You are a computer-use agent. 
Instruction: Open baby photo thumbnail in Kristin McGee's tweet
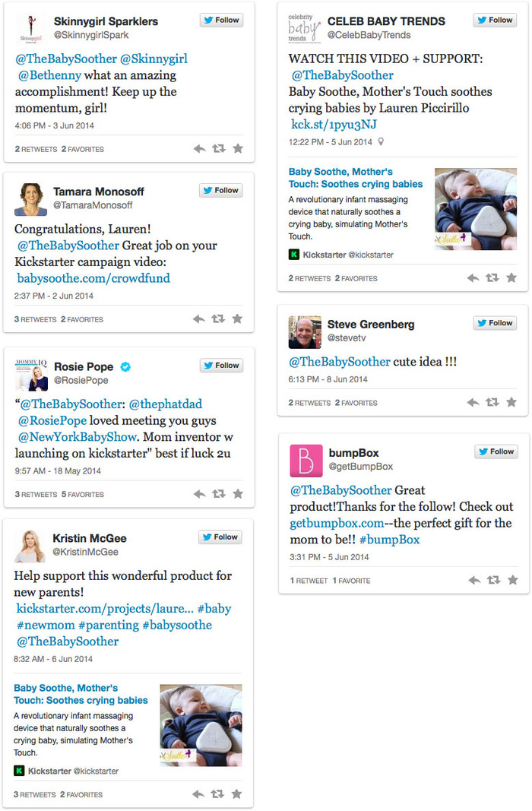pyautogui.click(x=201, y=725)
